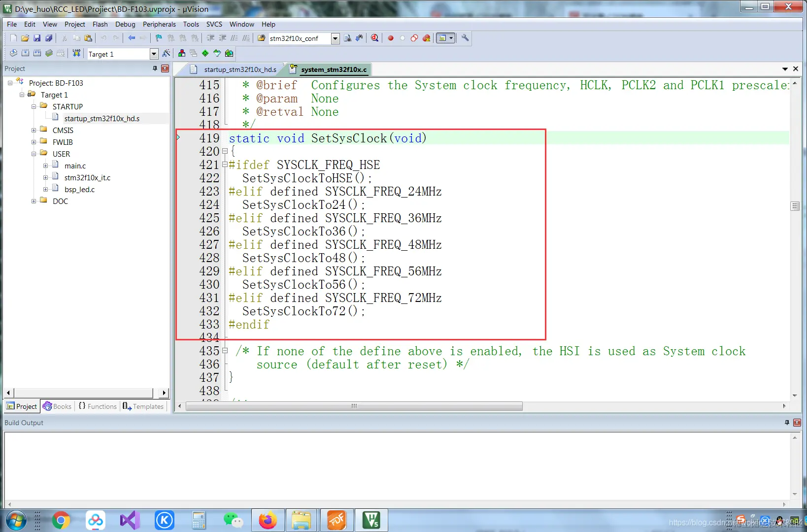The width and height of the screenshot is (807, 532).
Task: Click the Kill all breakpoints icon
Action: point(426,38)
